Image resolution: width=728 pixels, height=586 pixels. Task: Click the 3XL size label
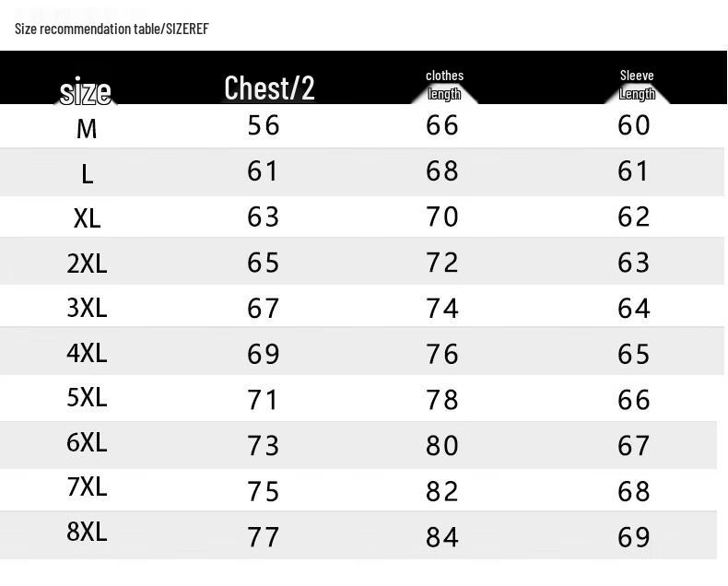[x=87, y=308]
